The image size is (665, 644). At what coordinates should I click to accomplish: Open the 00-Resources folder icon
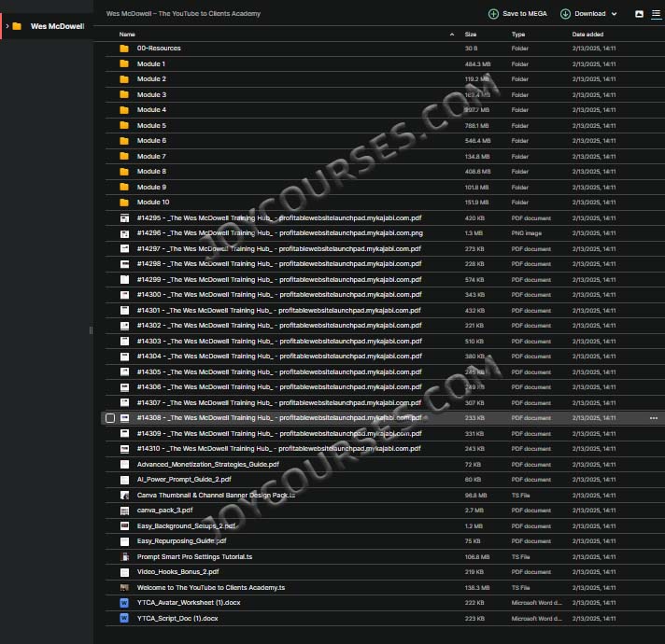(x=124, y=49)
